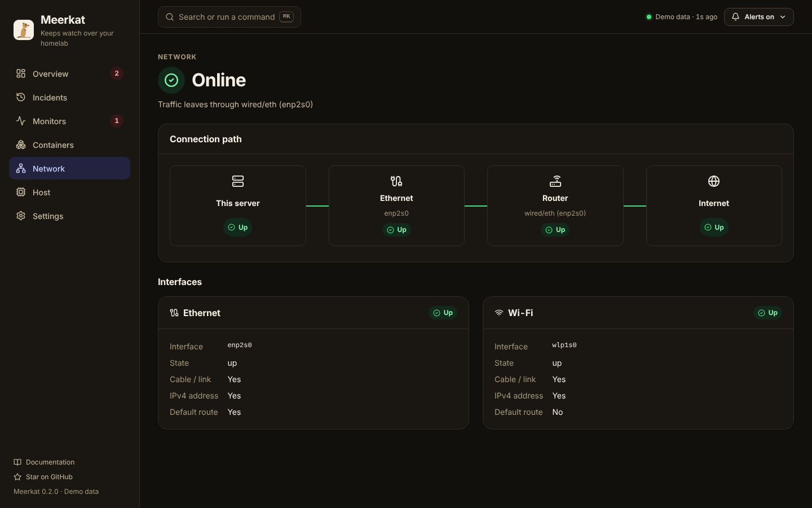Open the Monitors section

(x=69, y=121)
